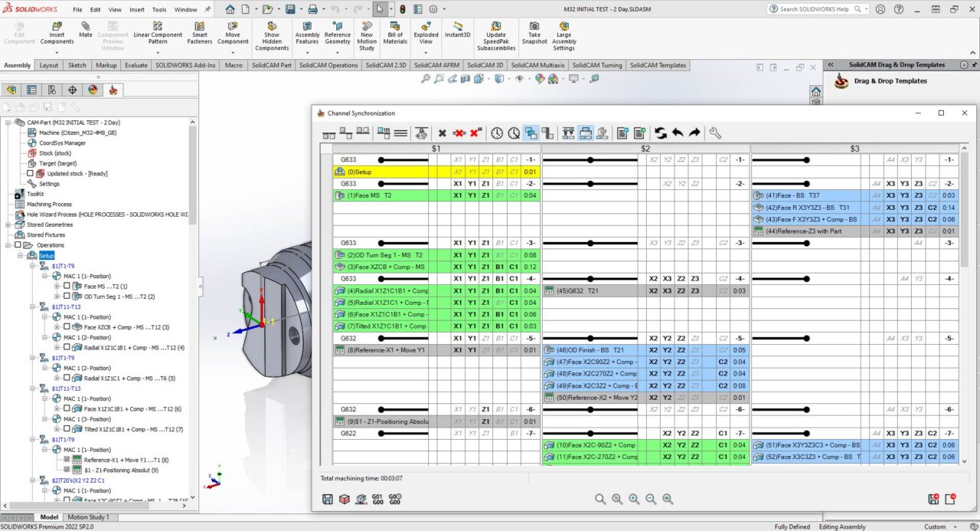Screen dimensions: 980x531
Task: Click the zoom in magnifier below the sync table
Action: point(634,499)
